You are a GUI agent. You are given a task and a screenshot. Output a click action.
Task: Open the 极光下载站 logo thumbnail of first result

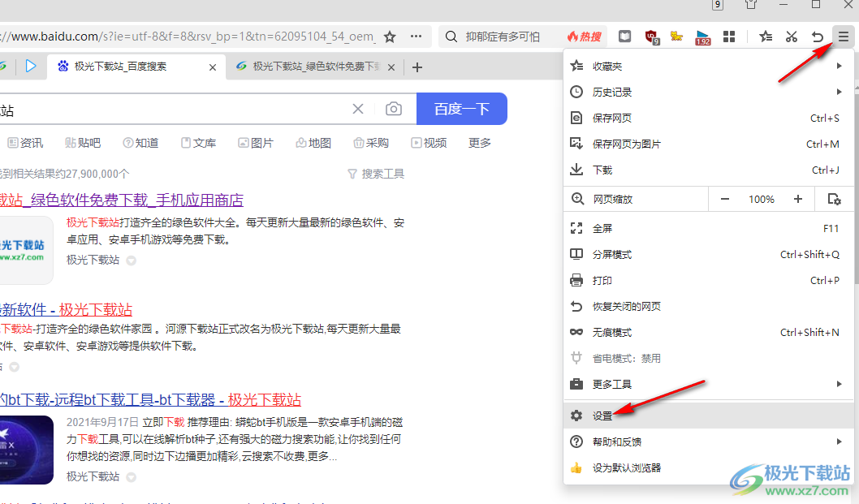[26, 250]
